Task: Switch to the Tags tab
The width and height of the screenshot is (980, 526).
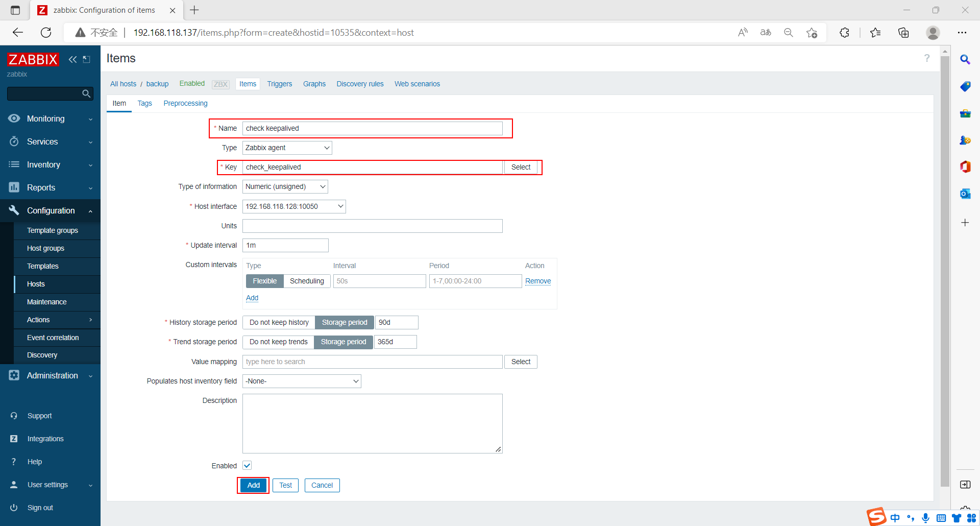Action: [x=144, y=103]
